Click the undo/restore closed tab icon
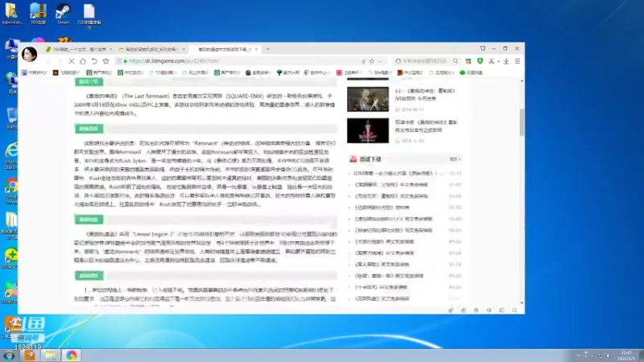The width and height of the screenshot is (644, 362). (x=94, y=61)
